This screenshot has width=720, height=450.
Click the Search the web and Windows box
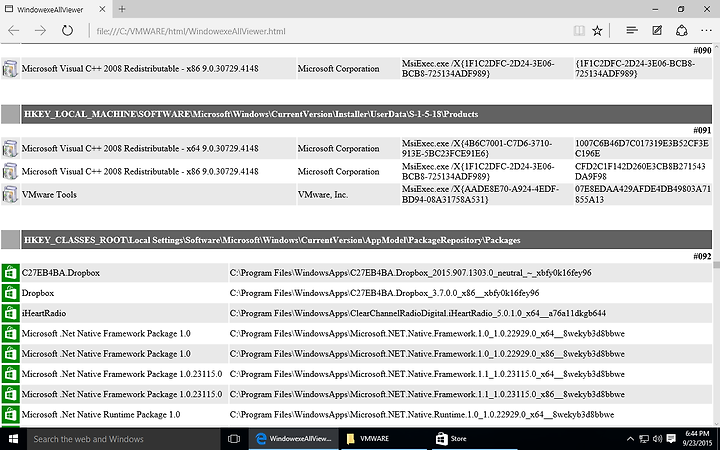pos(123,439)
